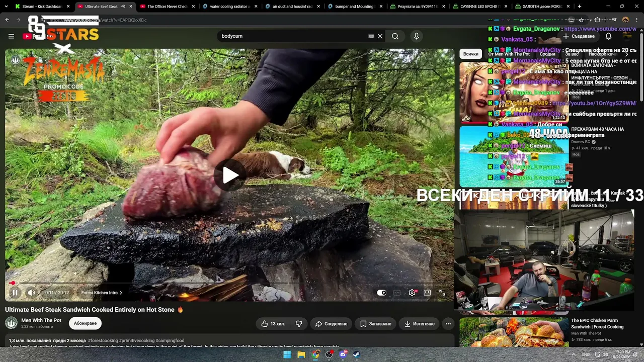Open The EPIC Chicken Parm Sandwich title
The image size is (644, 362).
pyautogui.click(x=597, y=323)
